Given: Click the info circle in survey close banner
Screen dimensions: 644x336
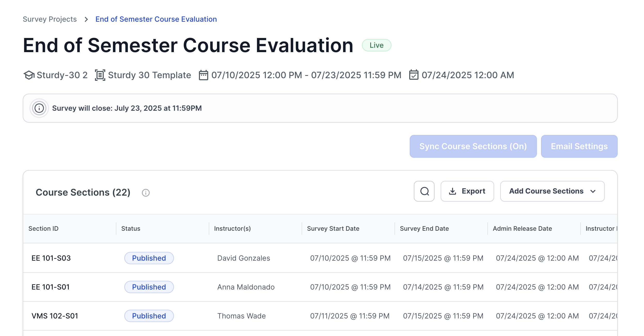Looking at the screenshot, I should [x=39, y=108].
